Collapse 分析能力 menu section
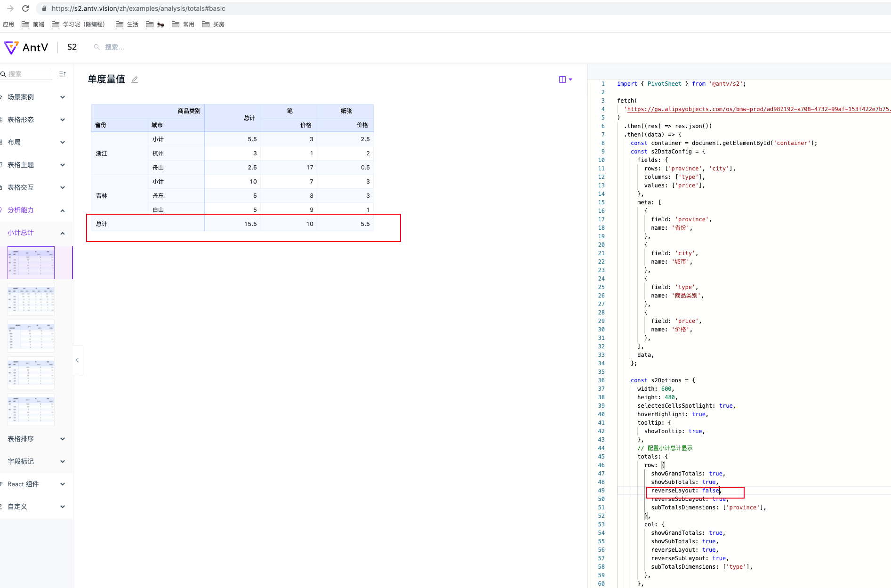The image size is (891, 588). click(x=36, y=210)
